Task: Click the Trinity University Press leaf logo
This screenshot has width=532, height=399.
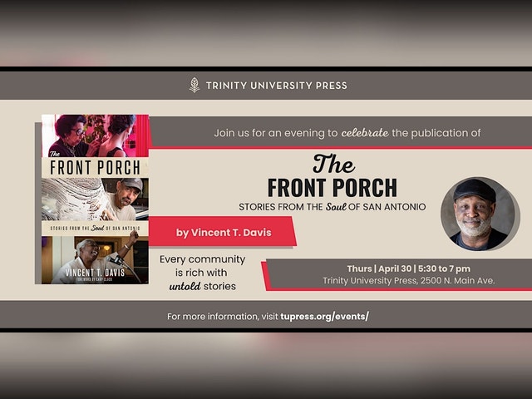Action: coord(194,85)
